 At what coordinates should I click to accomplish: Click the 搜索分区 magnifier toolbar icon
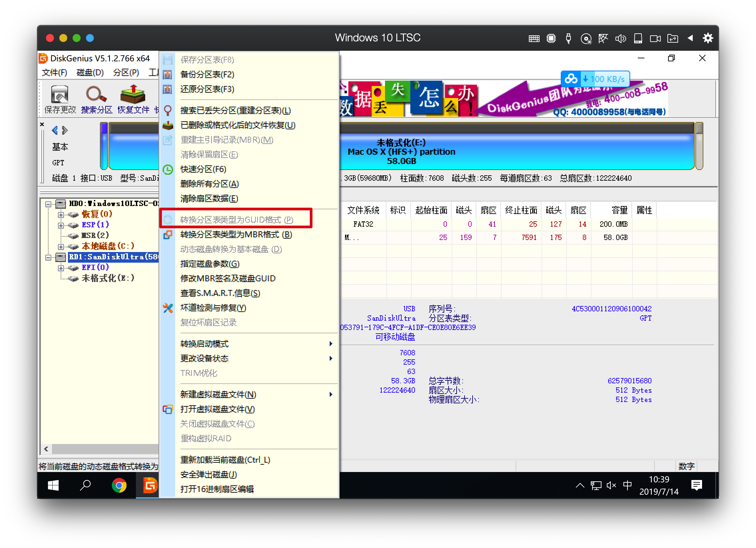coord(96,99)
